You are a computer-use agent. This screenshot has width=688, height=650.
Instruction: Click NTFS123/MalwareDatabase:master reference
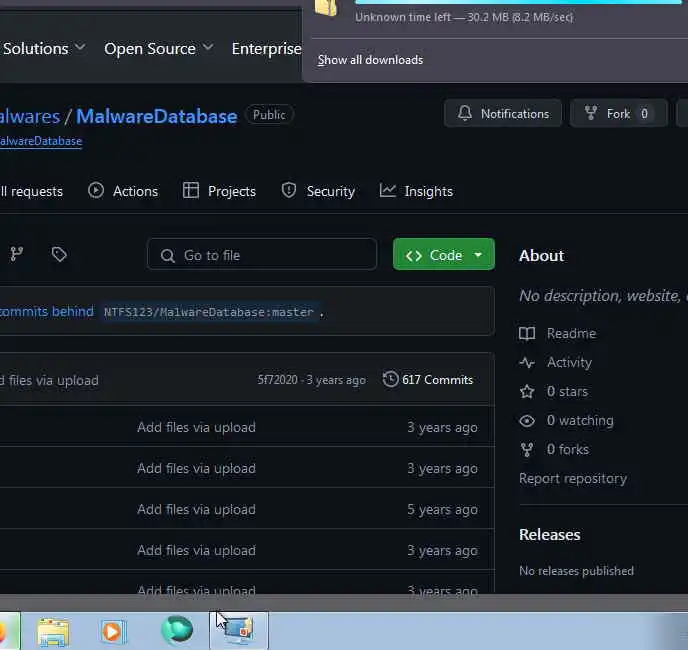click(x=209, y=312)
